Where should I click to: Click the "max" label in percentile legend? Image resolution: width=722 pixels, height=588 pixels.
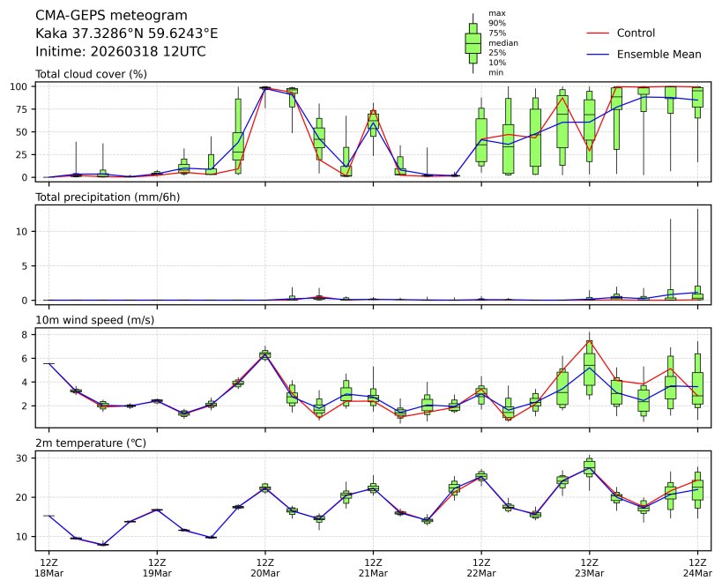pyautogui.click(x=497, y=13)
